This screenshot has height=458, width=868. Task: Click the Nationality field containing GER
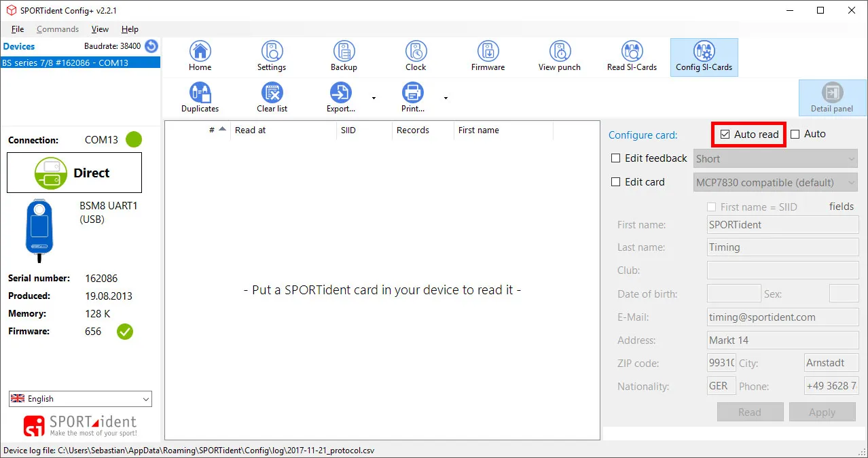[721, 386]
